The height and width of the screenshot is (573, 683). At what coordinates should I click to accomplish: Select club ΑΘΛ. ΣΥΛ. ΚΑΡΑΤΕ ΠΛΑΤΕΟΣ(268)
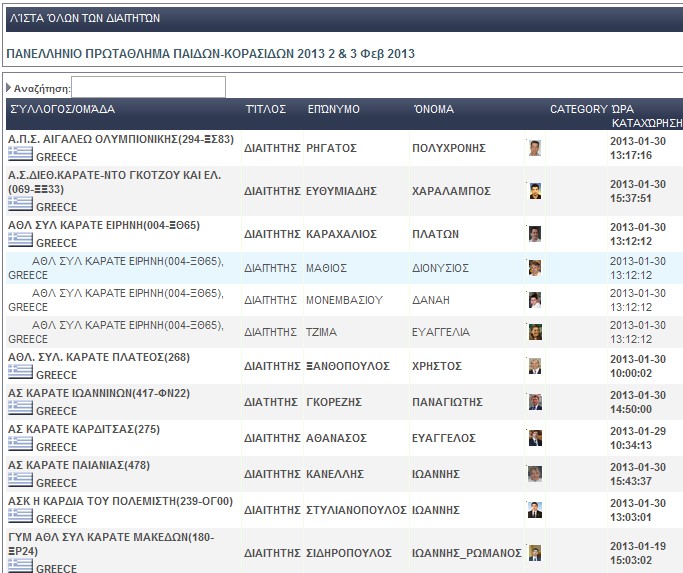pyautogui.click(x=99, y=357)
